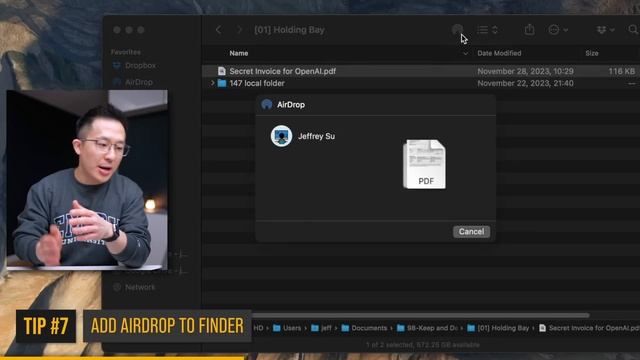
Task: Click the date November 28, 2023, 10:29
Action: point(525,71)
